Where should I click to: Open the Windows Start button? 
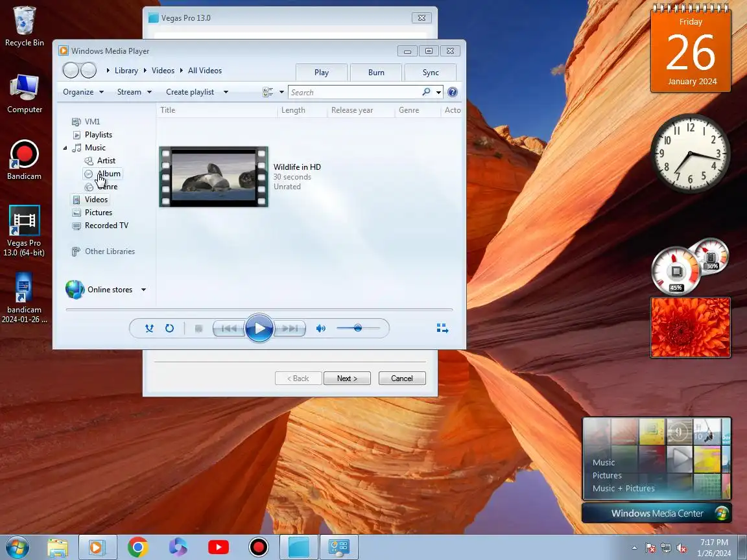coord(18,547)
